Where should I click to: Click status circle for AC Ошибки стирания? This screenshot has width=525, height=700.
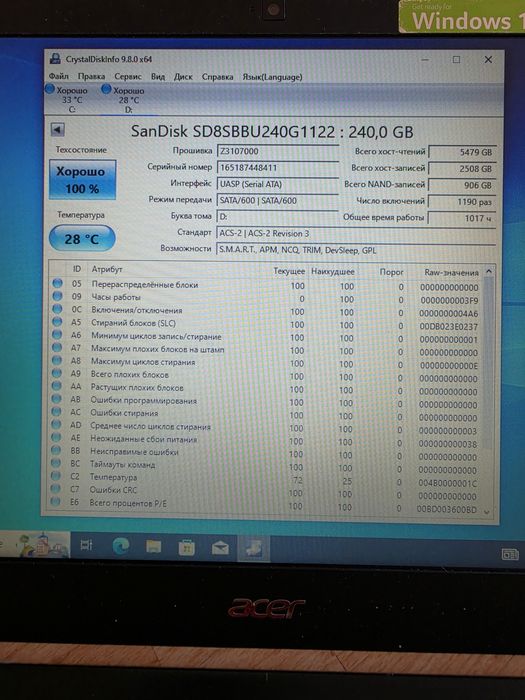click(56, 412)
